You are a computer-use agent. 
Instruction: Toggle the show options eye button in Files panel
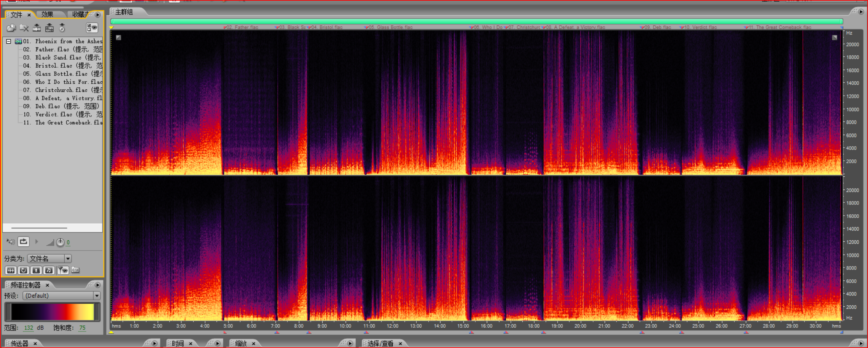pos(92,28)
